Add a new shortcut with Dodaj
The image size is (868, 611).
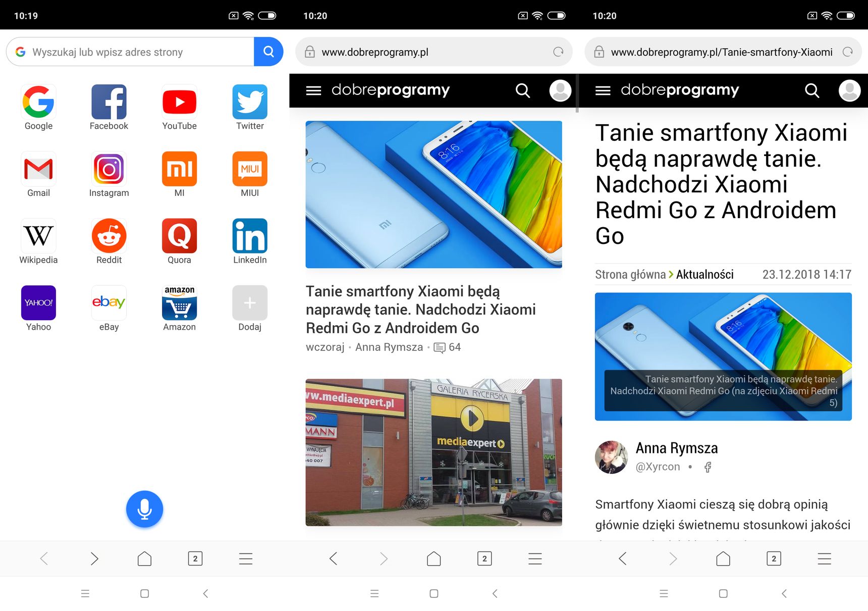[250, 303]
